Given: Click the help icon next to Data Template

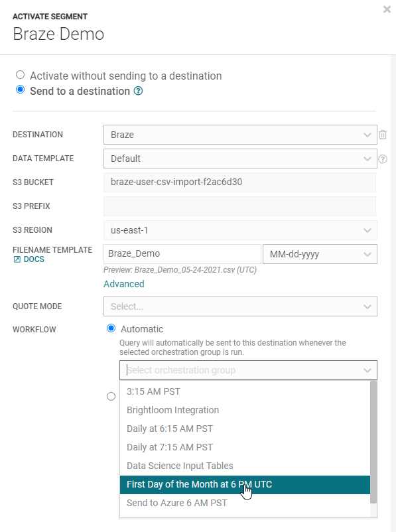Looking at the screenshot, I should [383, 159].
